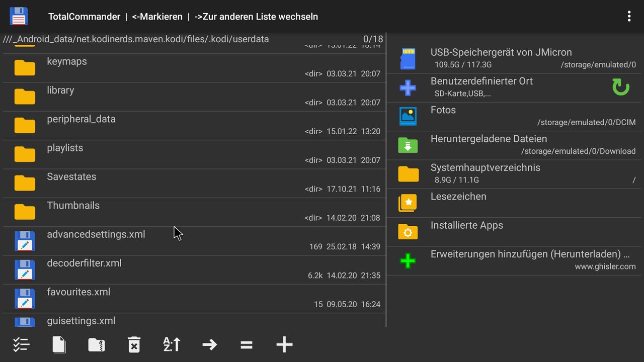Click the blue plus icon for Benutzerdefinierter Ort
Viewport: 644px width, 362px height.
pyautogui.click(x=408, y=87)
